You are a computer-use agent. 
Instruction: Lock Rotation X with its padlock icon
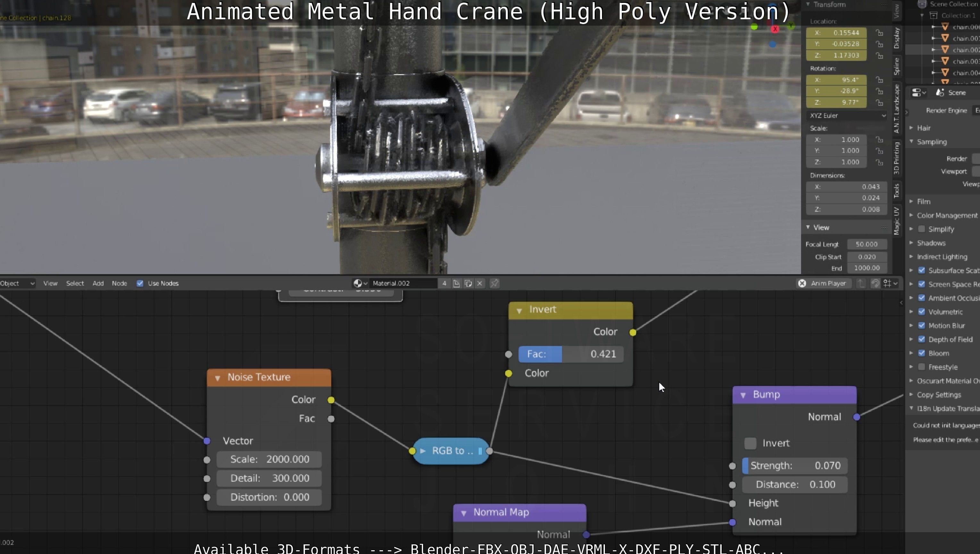click(x=879, y=80)
